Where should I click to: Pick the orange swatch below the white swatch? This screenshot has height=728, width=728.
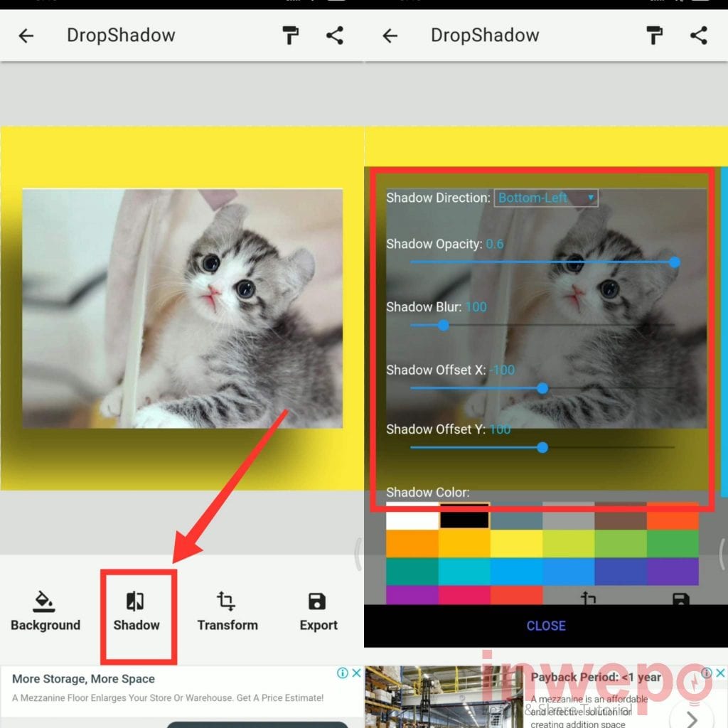click(x=412, y=544)
